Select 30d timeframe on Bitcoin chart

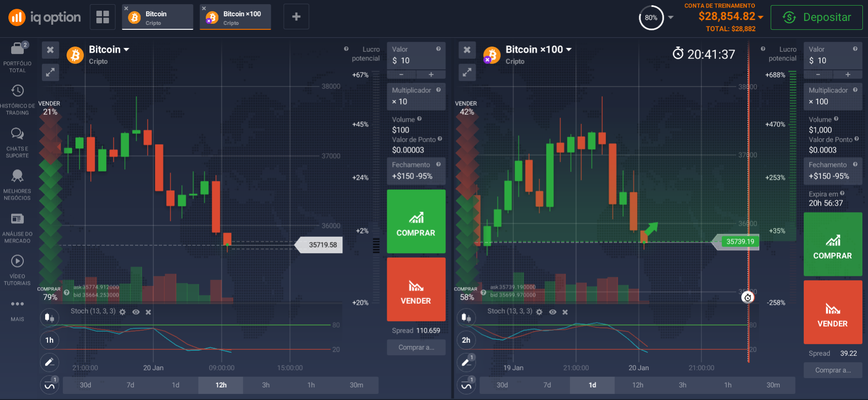tap(85, 385)
